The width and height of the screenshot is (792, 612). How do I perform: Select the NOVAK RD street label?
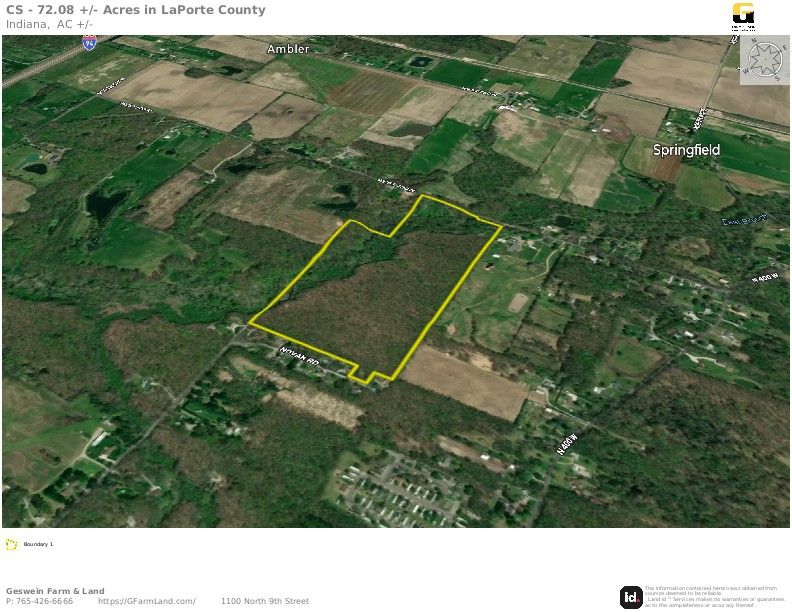pyautogui.click(x=300, y=356)
